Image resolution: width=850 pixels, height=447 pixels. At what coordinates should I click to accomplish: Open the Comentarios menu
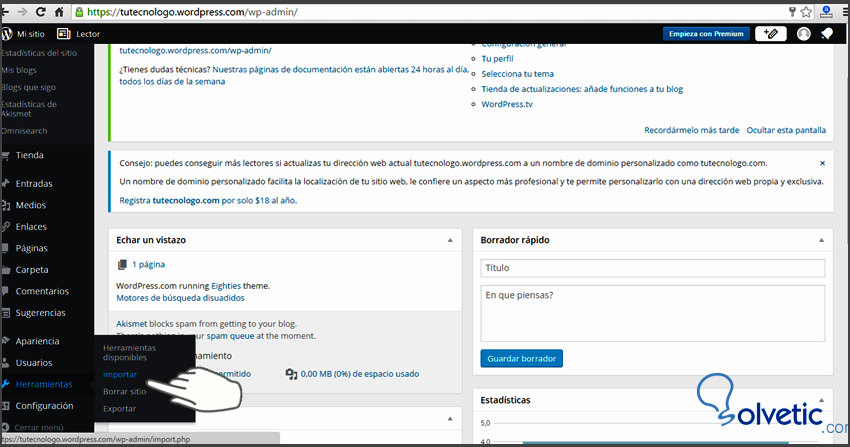click(x=42, y=291)
